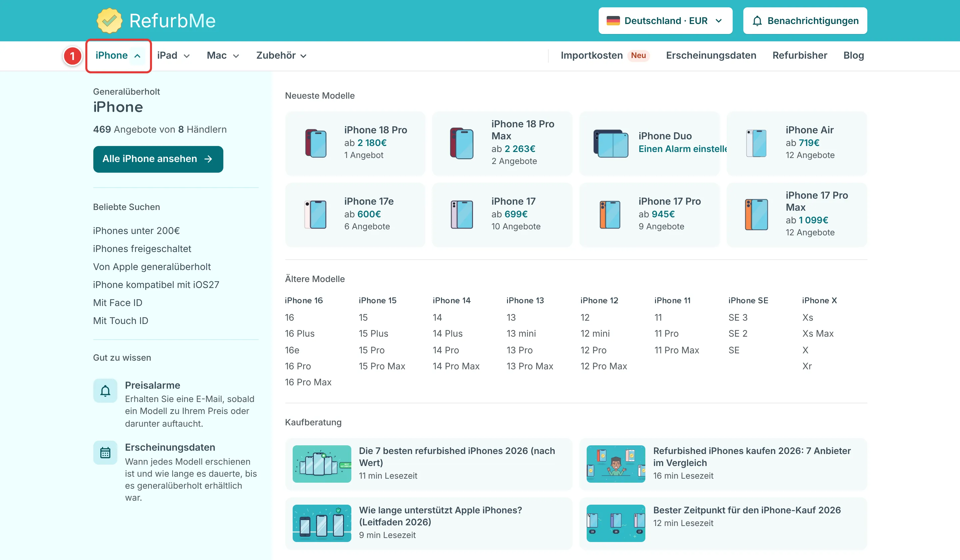
Task: Open thumbnail of Refurbished iPhones kaufen 2026 article
Action: pyautogui.click(x=616, y=464)
